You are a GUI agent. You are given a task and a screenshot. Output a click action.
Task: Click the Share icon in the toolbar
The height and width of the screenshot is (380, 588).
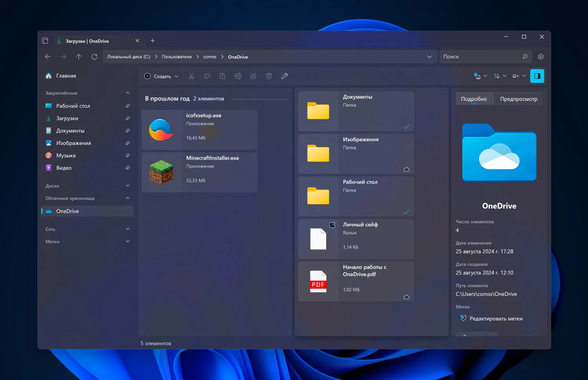(254, 76)
